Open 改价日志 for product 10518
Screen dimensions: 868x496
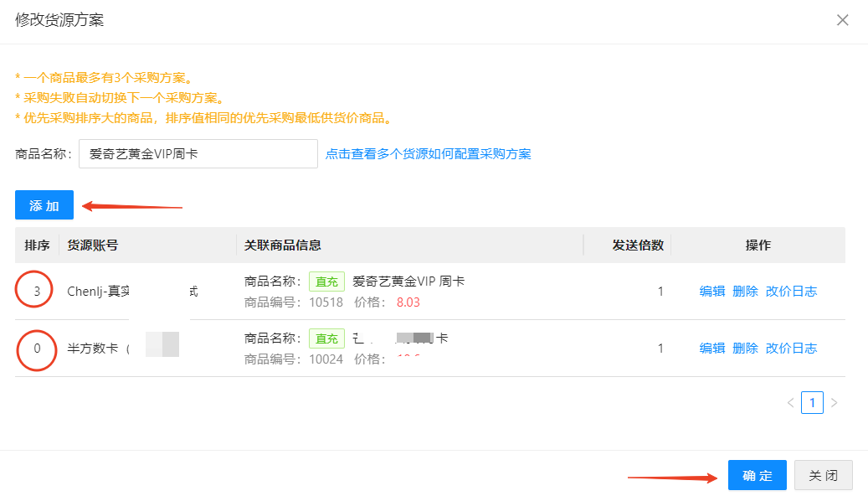pyautogui.click(x=791, y=292)
